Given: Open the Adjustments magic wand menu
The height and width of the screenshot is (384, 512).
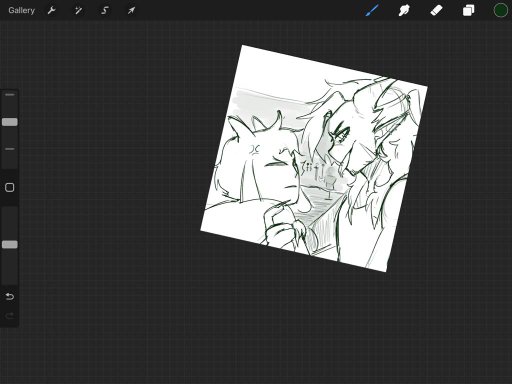Looking at the screenshot, I should pyautogui.click(x=78, y=11).
